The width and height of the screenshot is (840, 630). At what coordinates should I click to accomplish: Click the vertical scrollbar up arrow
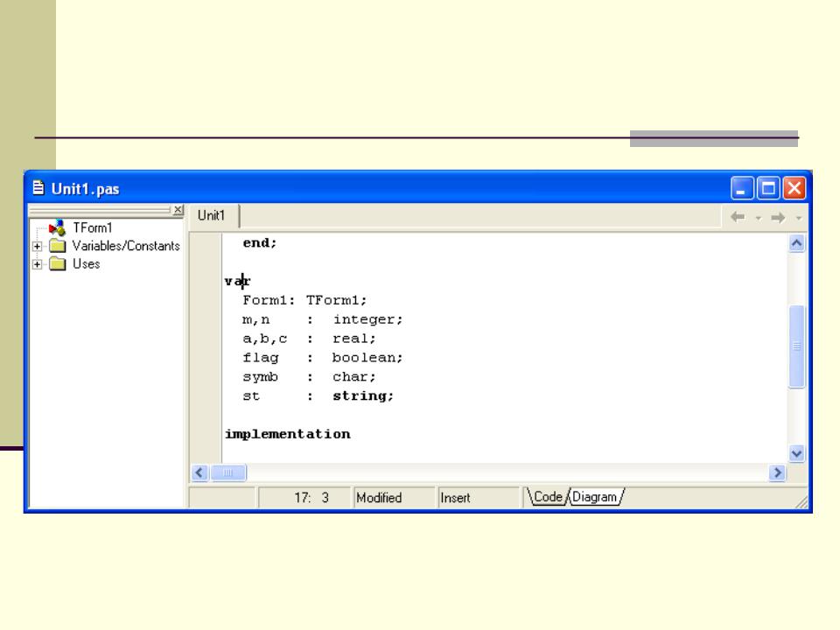tap(796, 244)
